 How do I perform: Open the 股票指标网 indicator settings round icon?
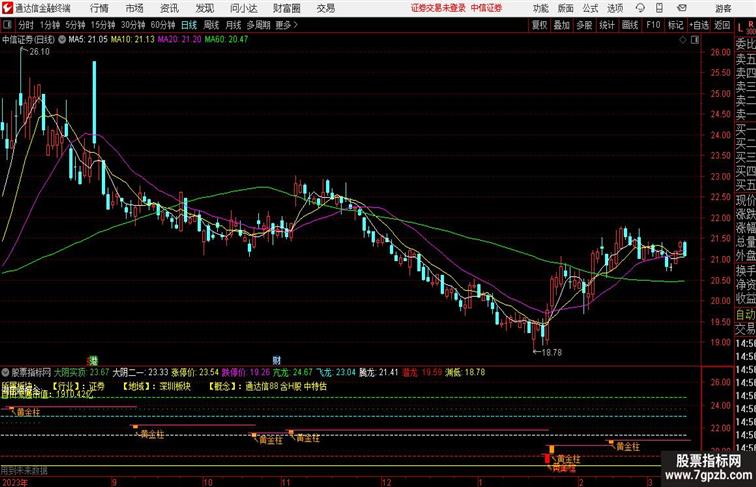pos(5,372)
